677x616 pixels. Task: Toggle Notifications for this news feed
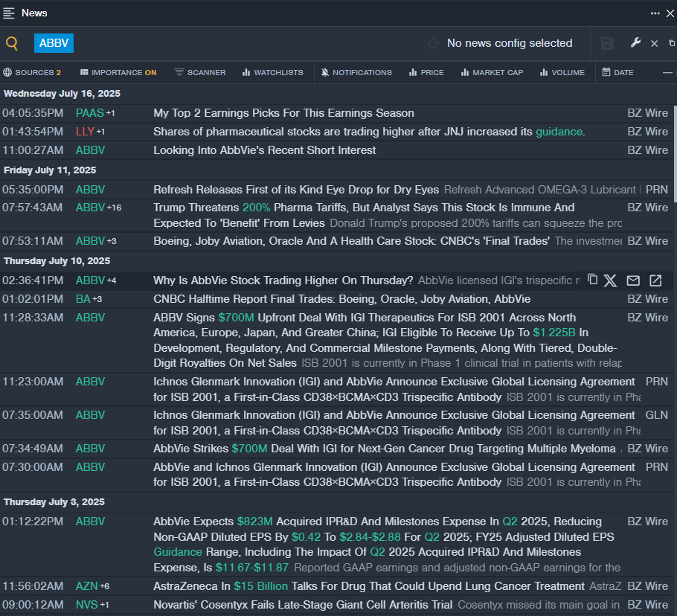point(356,72)
